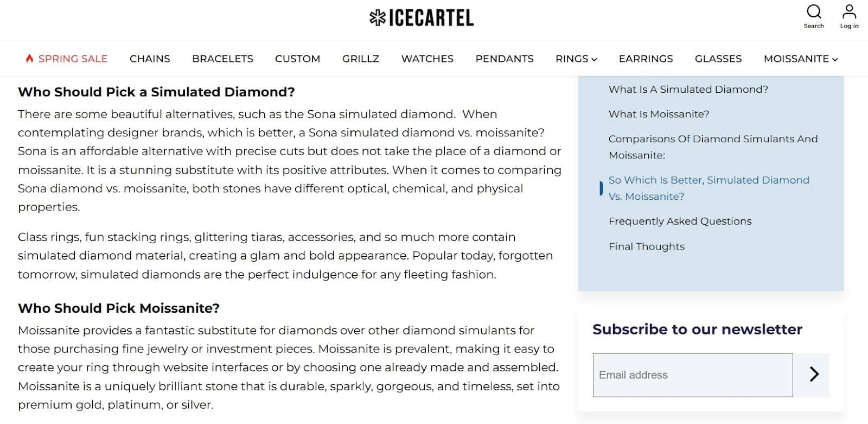Select 'Final Thoughts' in table of contents
This screenshot has height=424, width=868.
647,246
